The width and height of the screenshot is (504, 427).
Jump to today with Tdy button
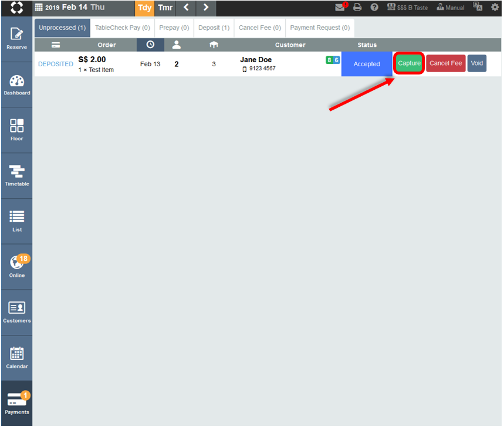coord(145,8)
